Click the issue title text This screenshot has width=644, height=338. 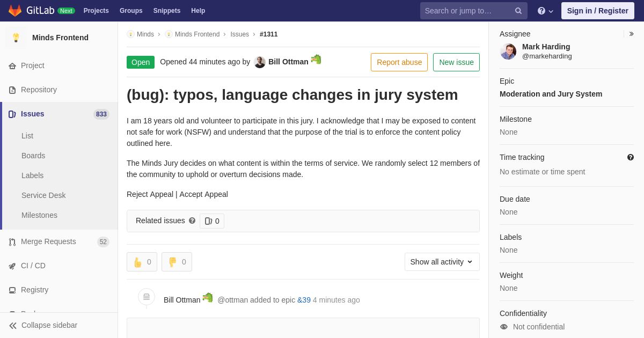coord(292,94)
